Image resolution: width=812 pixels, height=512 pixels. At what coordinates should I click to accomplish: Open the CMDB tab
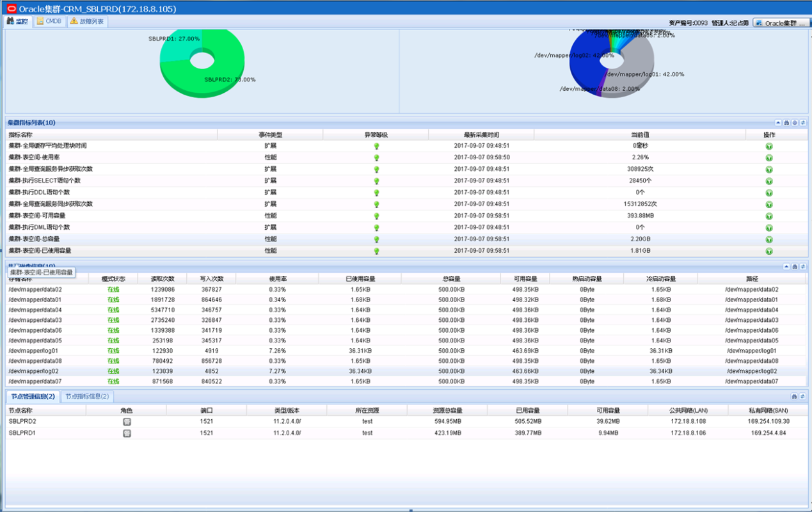(x=49, y=22)
